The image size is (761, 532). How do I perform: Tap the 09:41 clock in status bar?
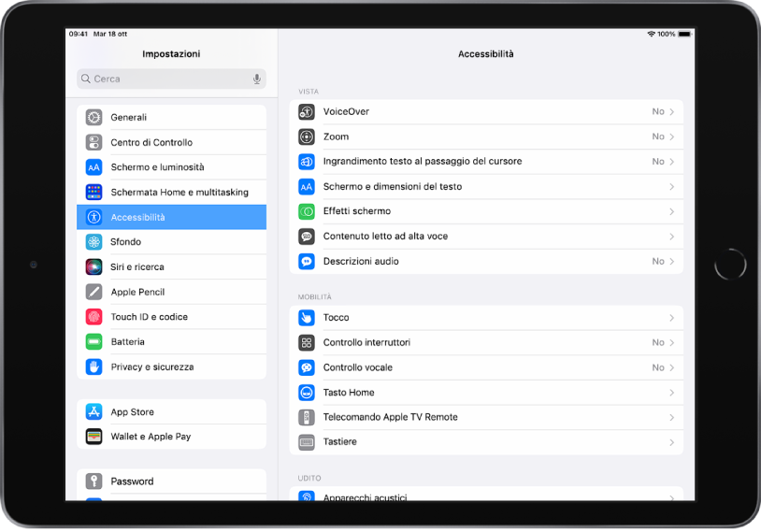79,34
